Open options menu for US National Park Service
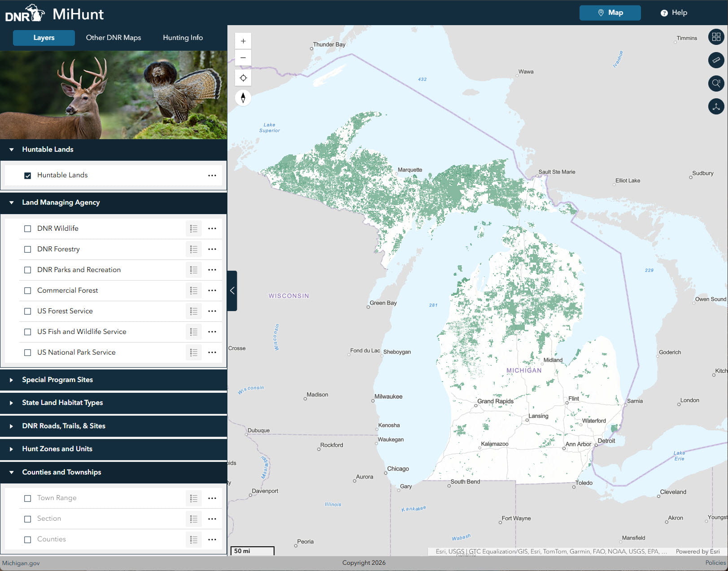 click(x=212, y=352)
